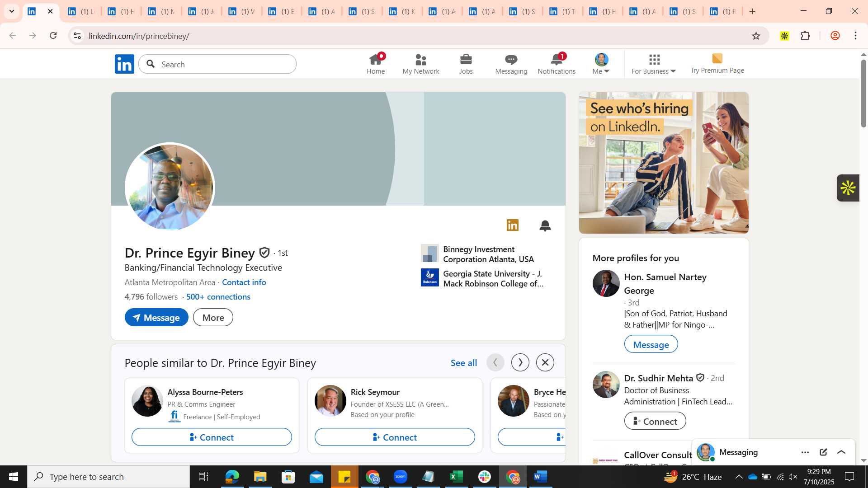Connect with Rick Seymour
The image size is (868, 488).
395,437
